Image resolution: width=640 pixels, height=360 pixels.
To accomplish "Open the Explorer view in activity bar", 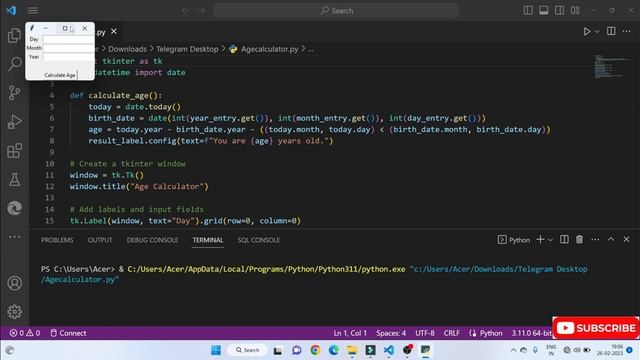I will coord(14,36).
